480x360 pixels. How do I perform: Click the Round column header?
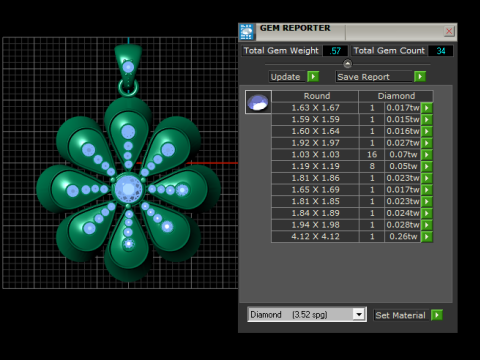coord(315,96)
